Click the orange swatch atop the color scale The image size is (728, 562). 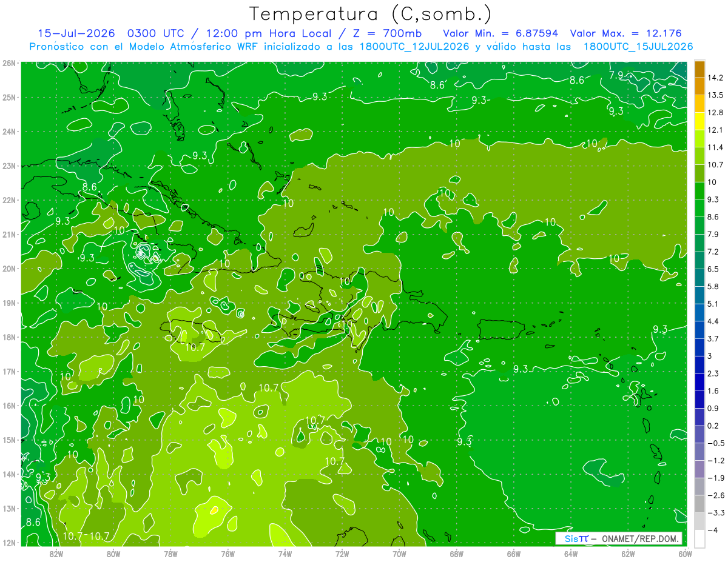pos(699,70)
